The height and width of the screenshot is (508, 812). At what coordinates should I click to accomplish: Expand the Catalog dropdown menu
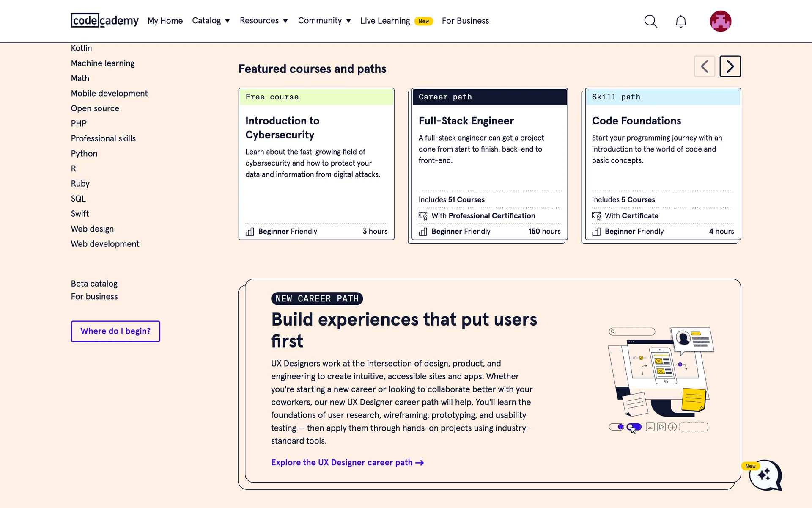[211, 21]
